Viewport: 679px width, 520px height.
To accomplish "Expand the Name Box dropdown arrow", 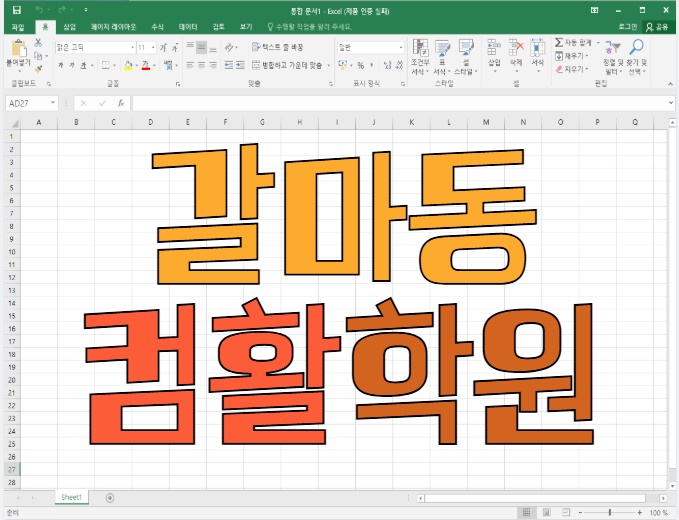I will [53, 103].
